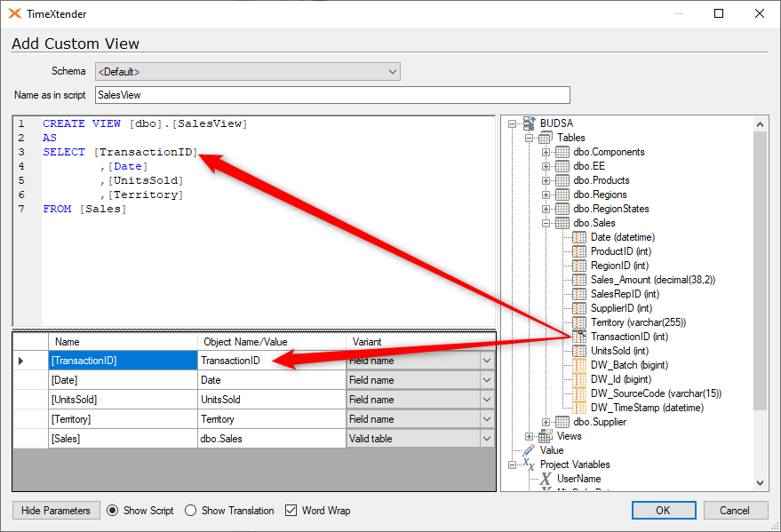
Task: Collapse the Project Variables node
Action: (512, 465)
